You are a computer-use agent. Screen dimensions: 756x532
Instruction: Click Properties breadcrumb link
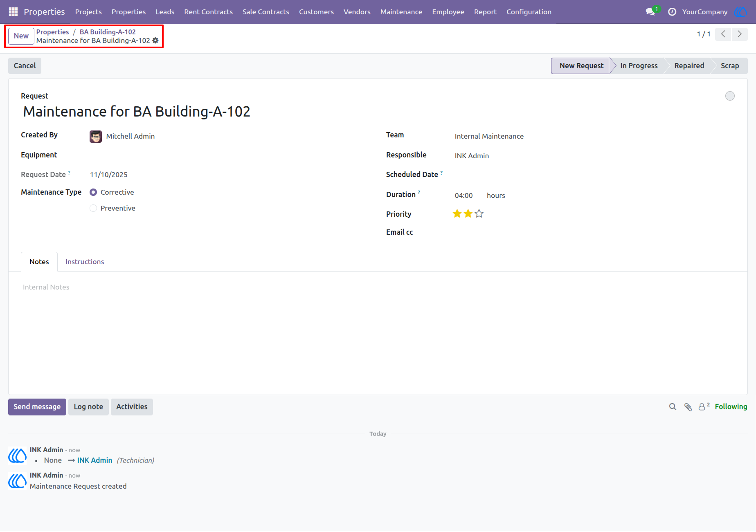tap(52, 32)
